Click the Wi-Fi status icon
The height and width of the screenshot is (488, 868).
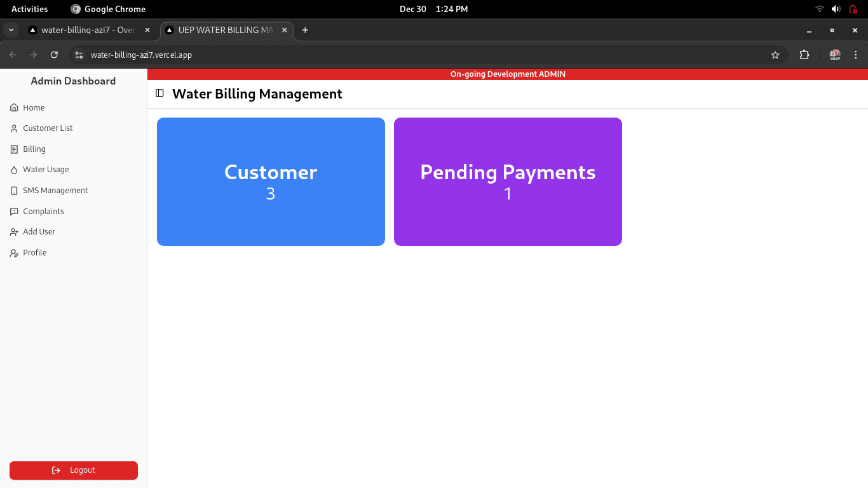pos(820,9)
